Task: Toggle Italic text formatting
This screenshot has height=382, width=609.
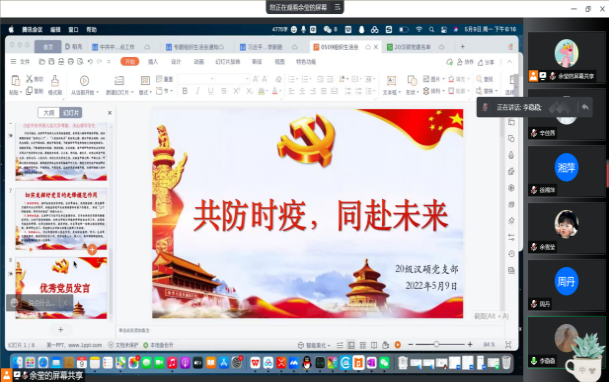Action: click(x=198, y=91)
